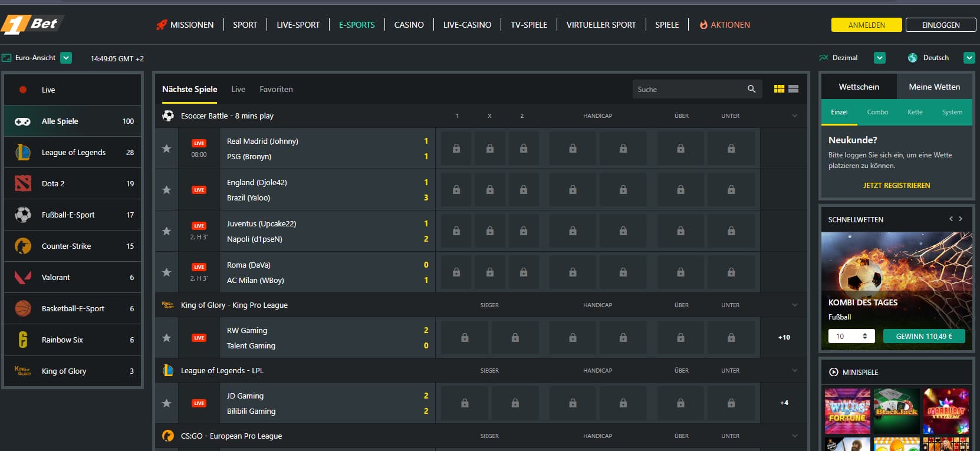Open the TV-Spiele section
The image size is (980, 451).
tap(529, 25)
